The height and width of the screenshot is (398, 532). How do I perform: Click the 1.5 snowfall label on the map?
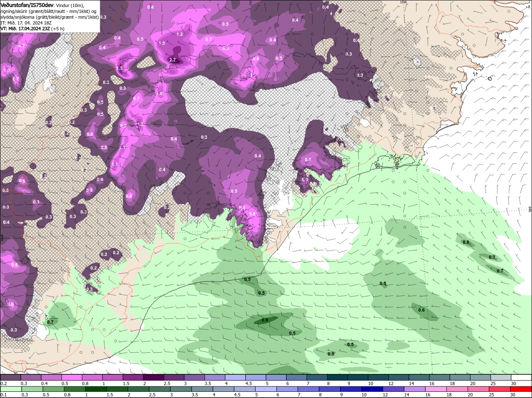click(162, 43)
